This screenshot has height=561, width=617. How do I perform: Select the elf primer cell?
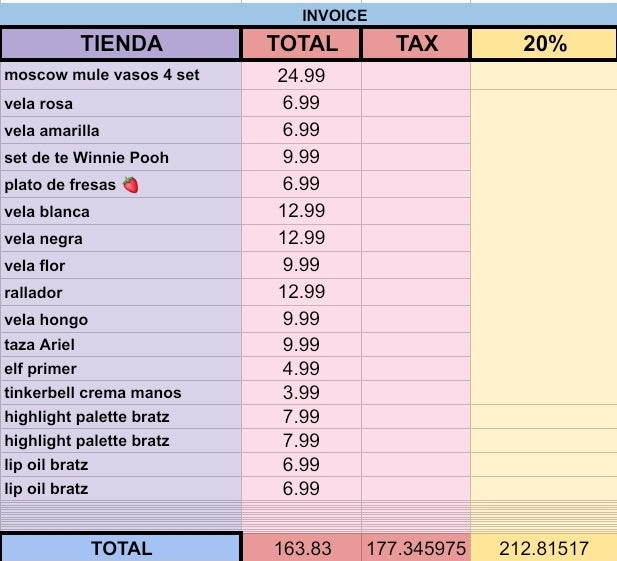coord(121,369)
